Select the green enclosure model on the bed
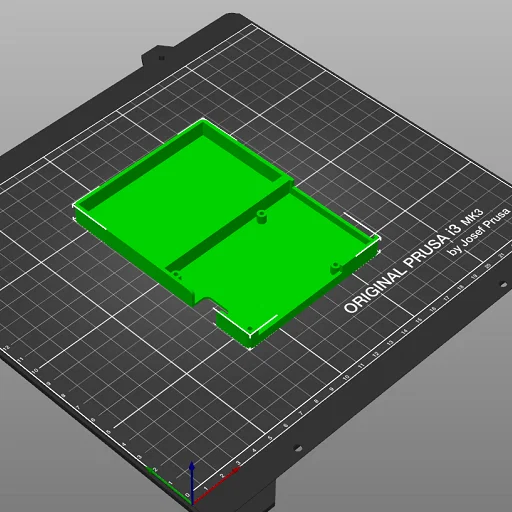This screenshot has height=512, width=512. pos(227,233)
